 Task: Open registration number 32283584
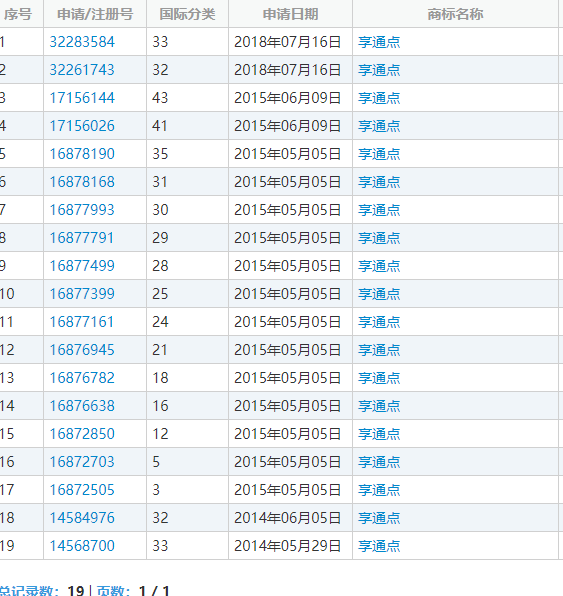point(82,42)
